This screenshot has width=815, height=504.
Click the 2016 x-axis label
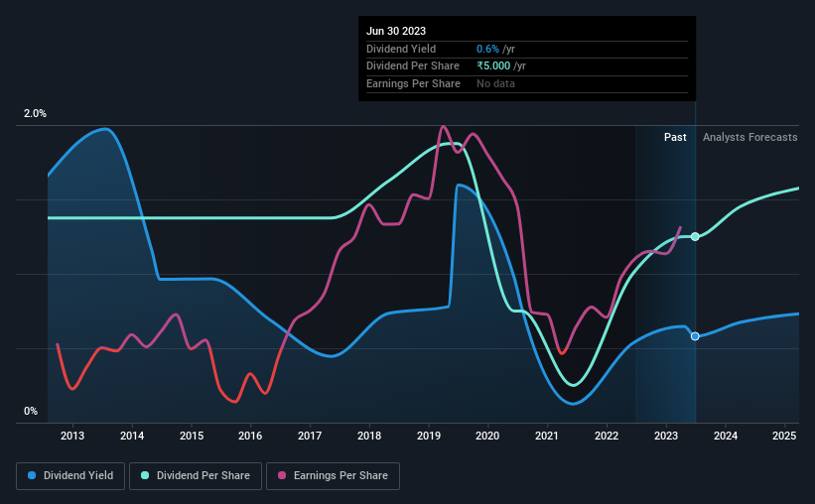(x=250, y=436)
